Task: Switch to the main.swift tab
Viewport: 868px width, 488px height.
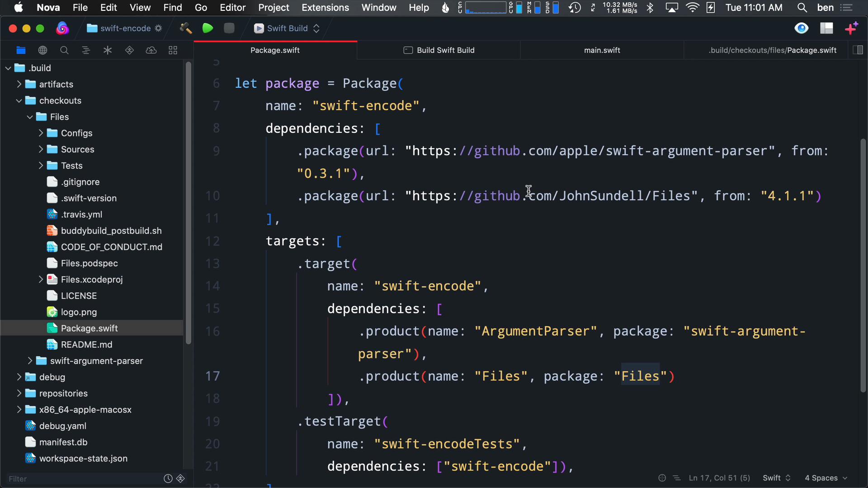Action: pos(602,50)
